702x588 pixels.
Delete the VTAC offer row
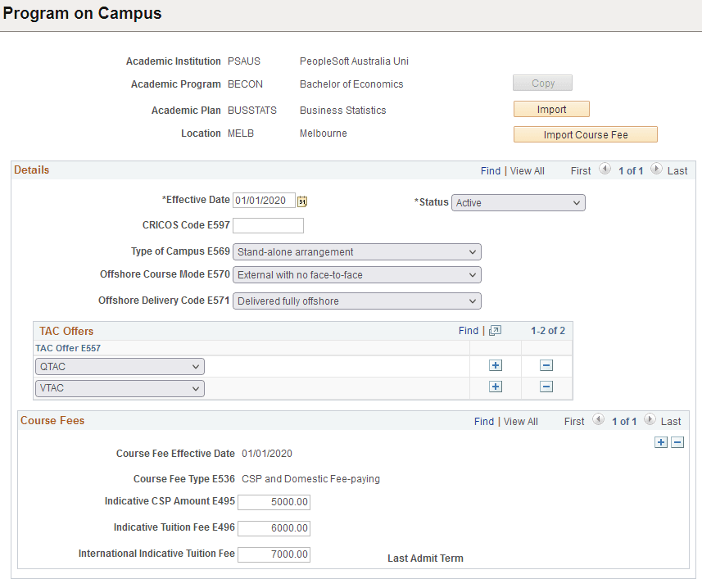(x=546, y=386)
